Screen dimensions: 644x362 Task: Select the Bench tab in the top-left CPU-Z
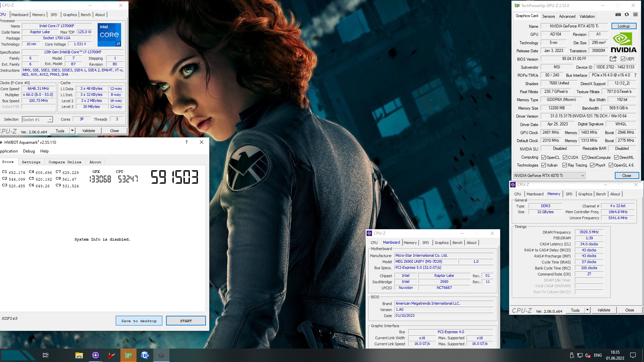pyautogui.click(x=86, y=15)
